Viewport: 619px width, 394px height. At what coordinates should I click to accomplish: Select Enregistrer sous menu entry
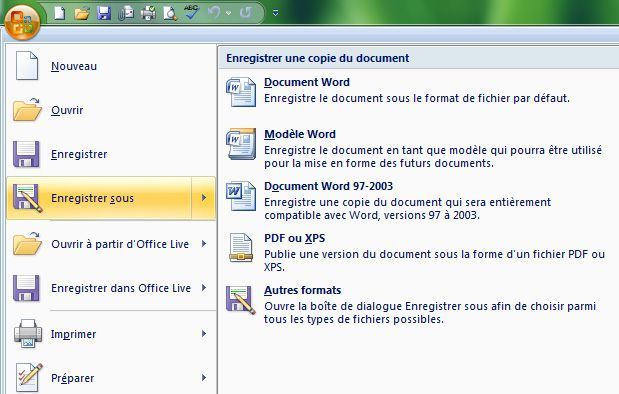(99, 198)
